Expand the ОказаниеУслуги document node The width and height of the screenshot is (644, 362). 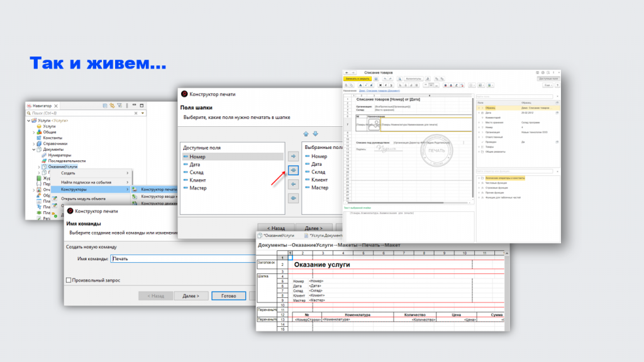tap(39, 167)
